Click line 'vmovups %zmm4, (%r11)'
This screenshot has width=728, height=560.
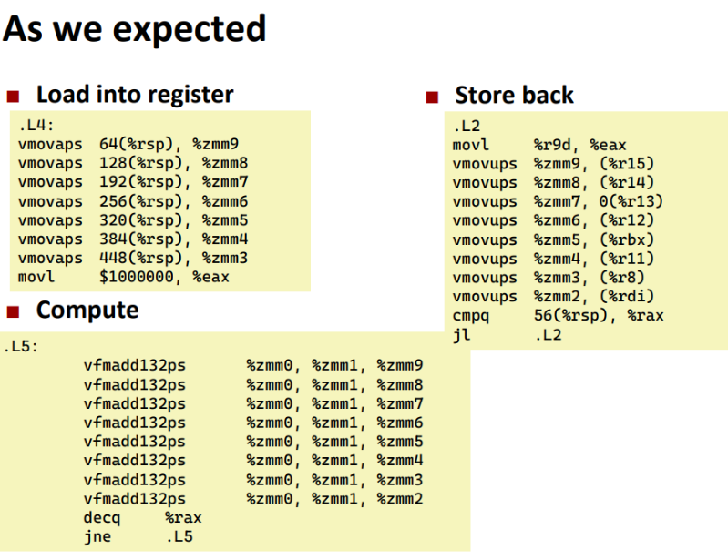pos(553,259)
